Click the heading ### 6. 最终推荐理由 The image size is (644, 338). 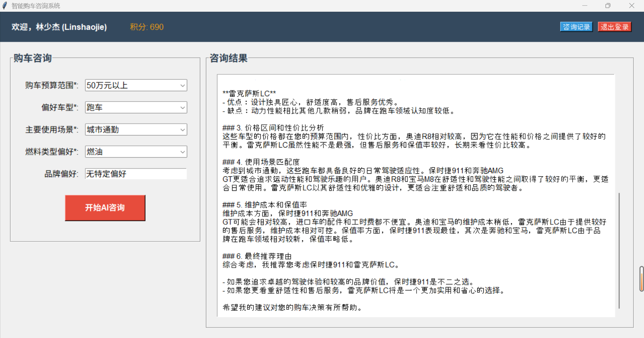tap(257, 256)
